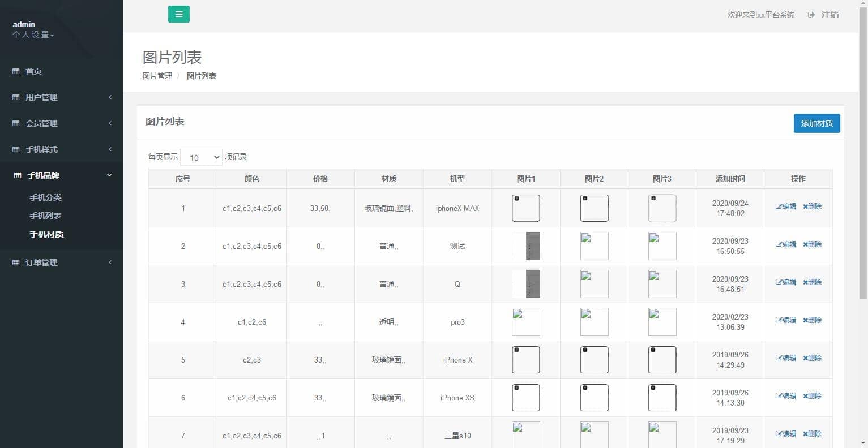The width and height of the screenshot is (868, 448).
Task: Open the 个人设置 dropdown under admin
Action: [x=33, y=35]
